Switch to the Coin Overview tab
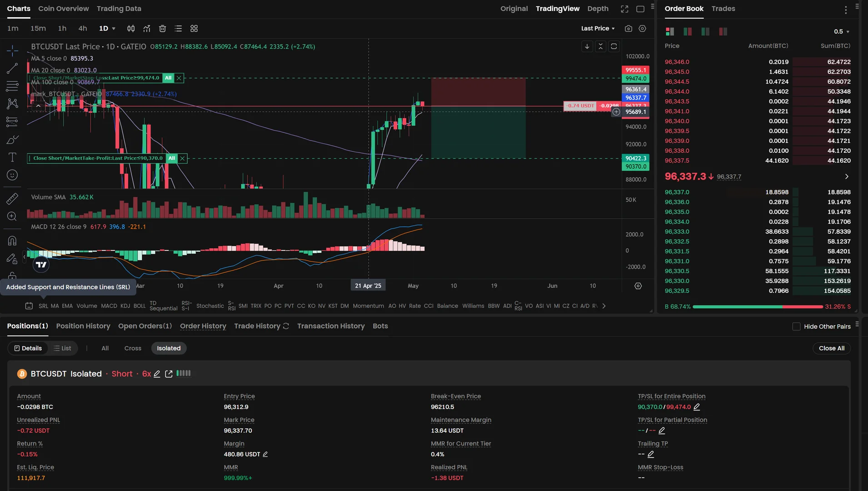 64,9
